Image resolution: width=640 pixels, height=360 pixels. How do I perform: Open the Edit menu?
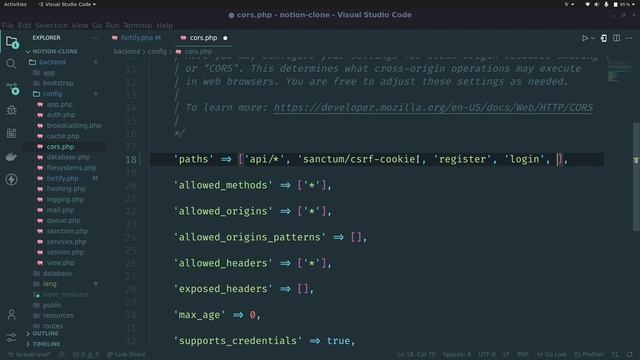tap(24, 25)
